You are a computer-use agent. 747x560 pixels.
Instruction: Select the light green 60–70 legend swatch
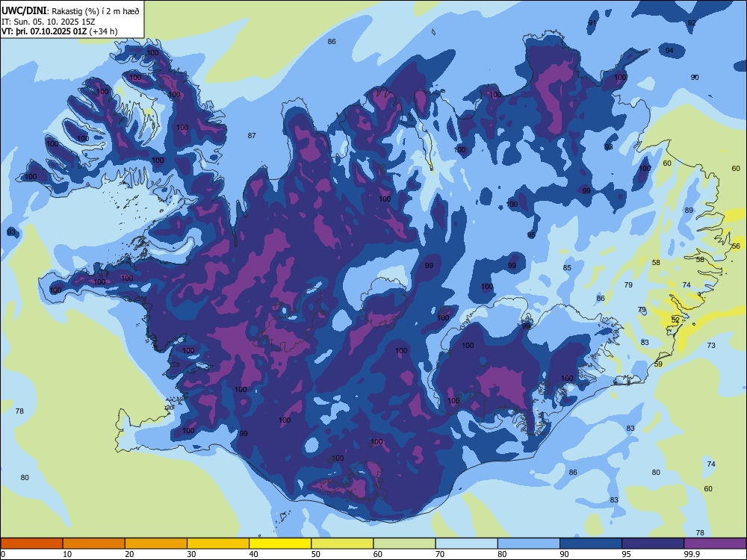pyautogui.click(x=404, y=544)
